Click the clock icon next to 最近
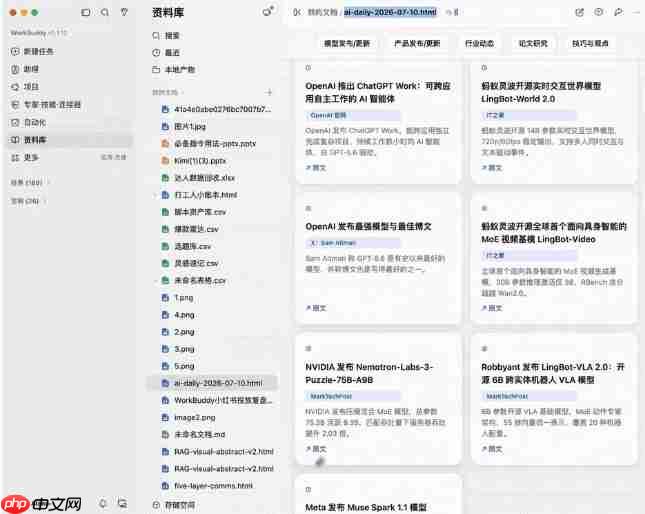The image size is (645, 514). pyautogui.click(x=156, y=53)
